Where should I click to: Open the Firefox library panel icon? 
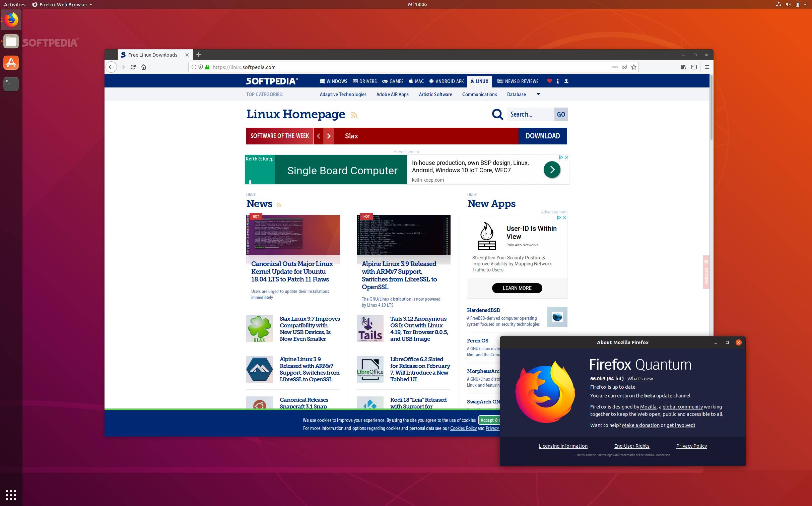[x=683, y=66]
